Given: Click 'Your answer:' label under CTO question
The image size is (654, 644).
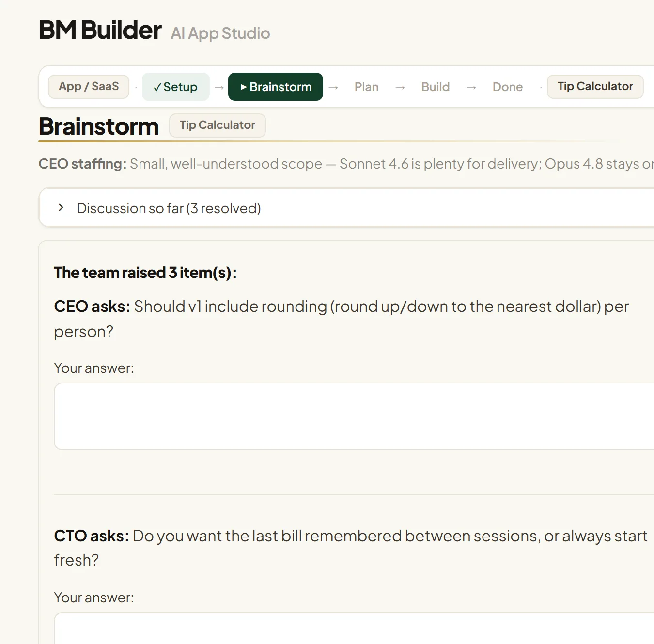Looking at the screenshot, I should (x=94, y=598).
